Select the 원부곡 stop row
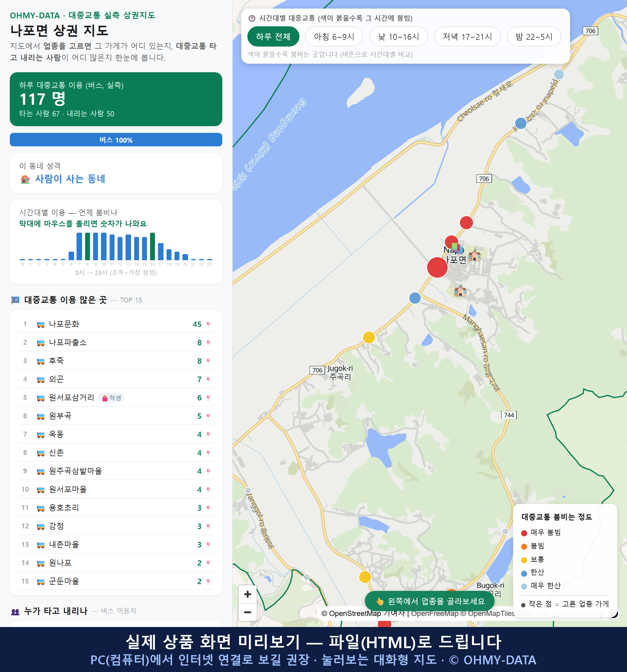Image resolution: width=627 pixels, height=672 pixels. [116, 416]
